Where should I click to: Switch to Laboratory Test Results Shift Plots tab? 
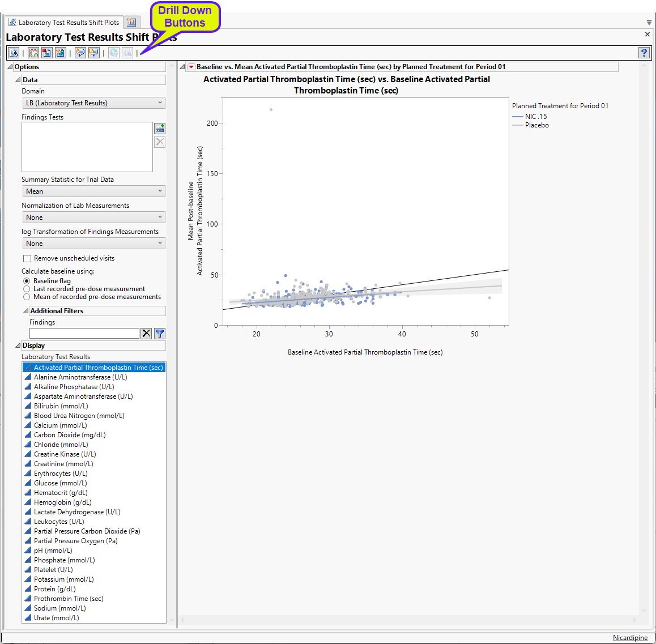click(x=63, y=23)
